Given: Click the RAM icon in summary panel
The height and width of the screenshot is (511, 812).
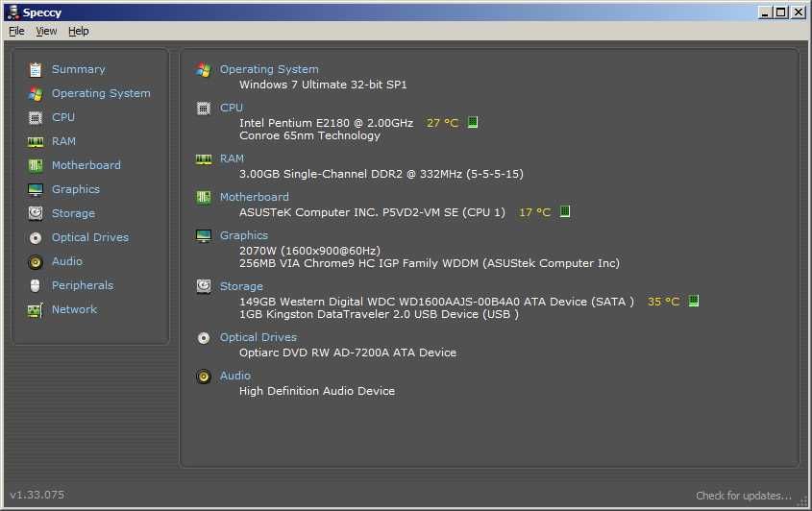Looking at the screenshot, I should pyautogui.click(x=204, y=158).
